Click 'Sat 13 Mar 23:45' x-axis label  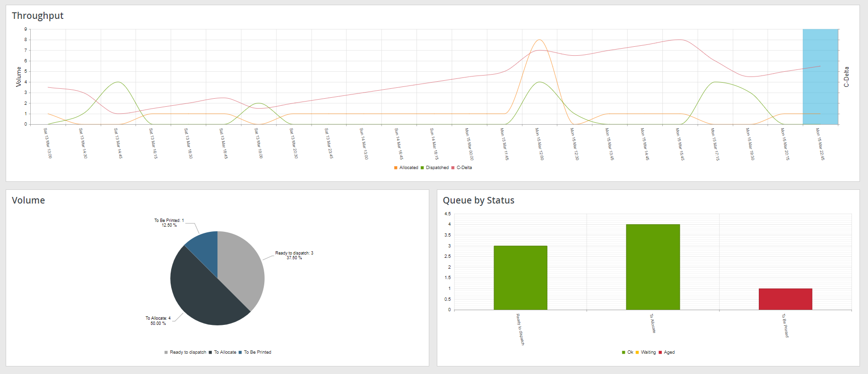pos(329,143)
